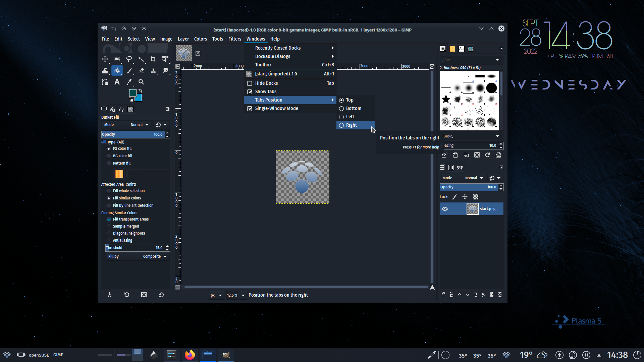Click the Duplicate brush icon
Viewport: 644px width, 362px height.
coord(466,155)
